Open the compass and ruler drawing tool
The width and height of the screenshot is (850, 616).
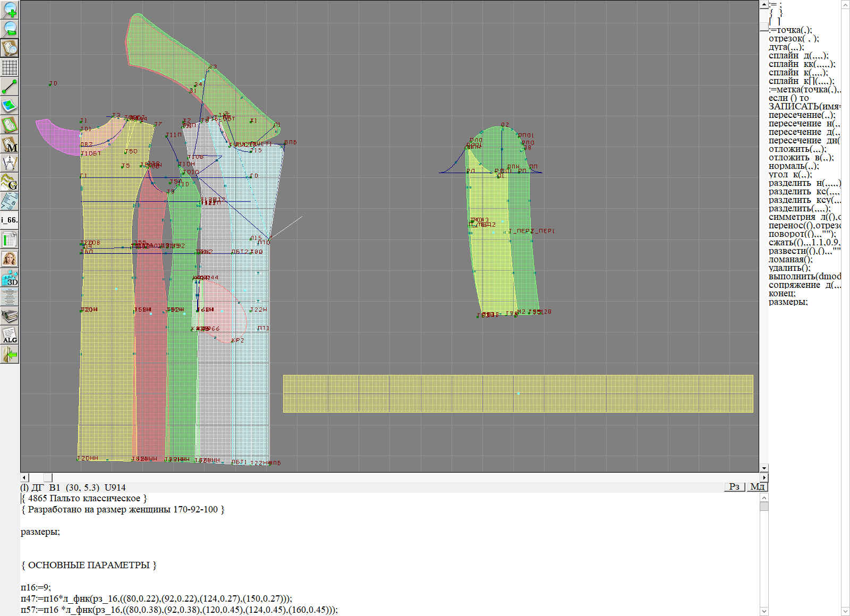tap(10, 163)
